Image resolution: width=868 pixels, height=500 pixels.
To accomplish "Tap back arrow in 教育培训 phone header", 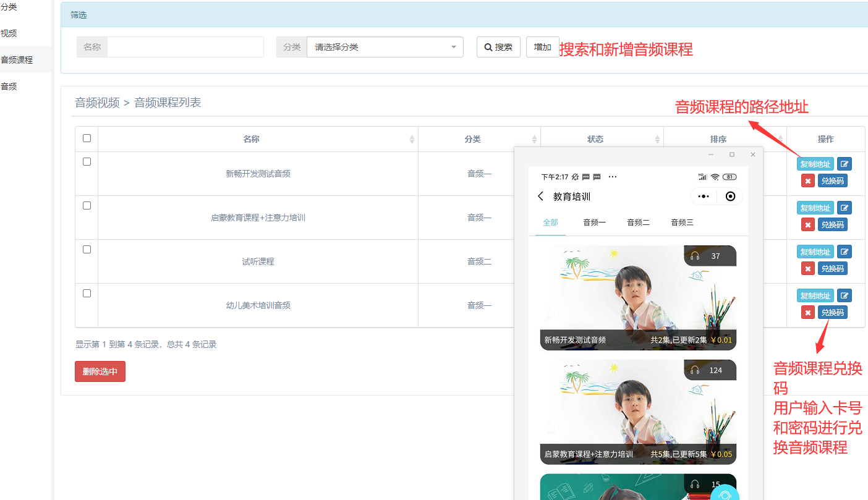I will [x=540, y=196].
